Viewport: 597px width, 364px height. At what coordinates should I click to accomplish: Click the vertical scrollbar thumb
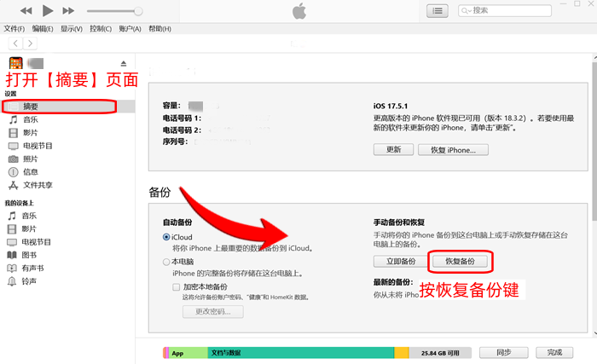click(x=594, y=141)
